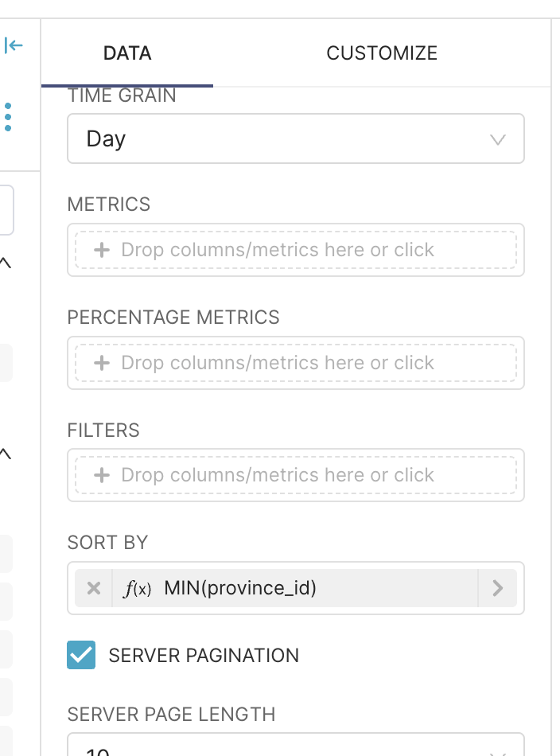Click the plus icon in FILTERS drop zone
This screenshot has width=560, height=756.
click(x=102, y=475)
